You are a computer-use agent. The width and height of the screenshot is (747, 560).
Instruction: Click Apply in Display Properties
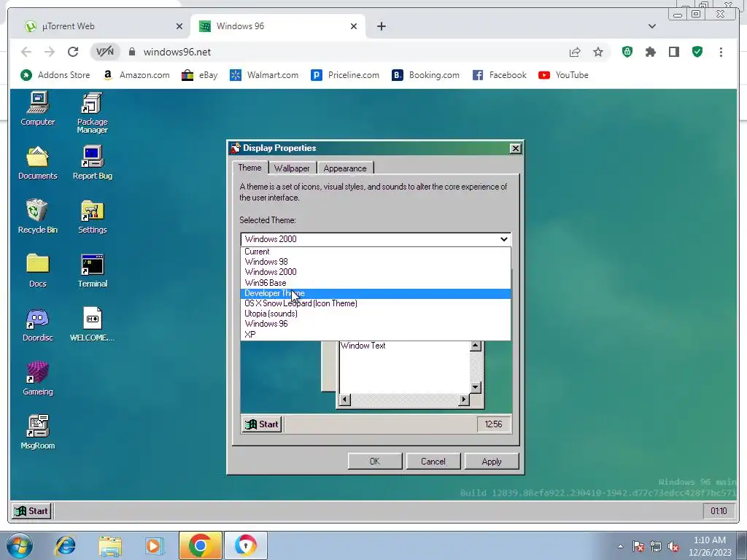[x=492, y=462]
